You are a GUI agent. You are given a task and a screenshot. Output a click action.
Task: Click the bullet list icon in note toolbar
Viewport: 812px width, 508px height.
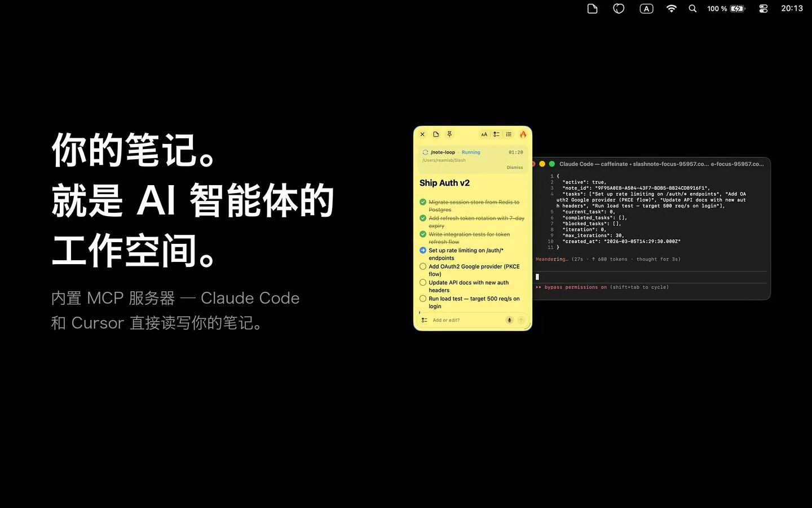click(x=509, y=134)
